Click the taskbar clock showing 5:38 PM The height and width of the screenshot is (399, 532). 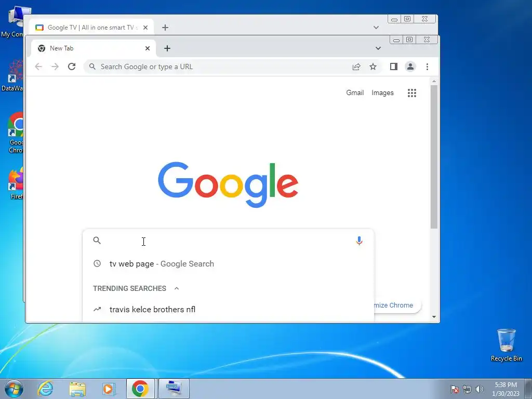tap(506, 389)
